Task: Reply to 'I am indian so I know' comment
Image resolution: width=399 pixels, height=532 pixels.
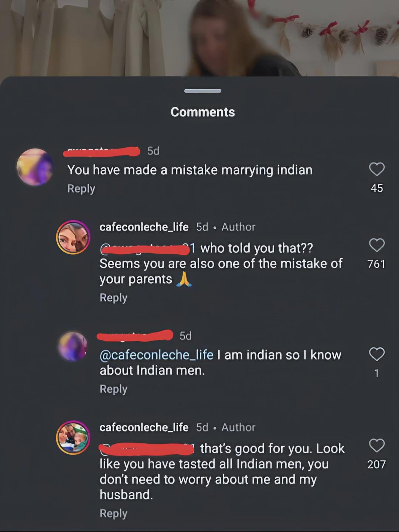Action: 113,389
